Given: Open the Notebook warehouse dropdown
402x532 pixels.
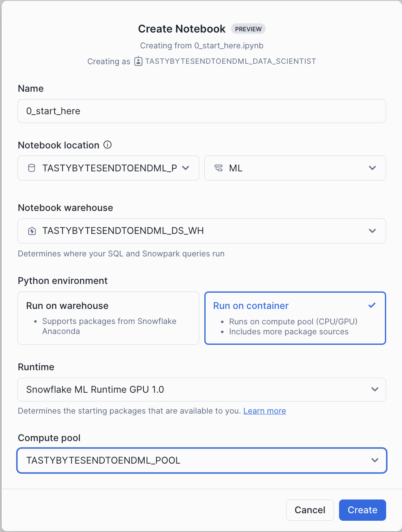Looking at the screenshot, I should coord(201,231).
